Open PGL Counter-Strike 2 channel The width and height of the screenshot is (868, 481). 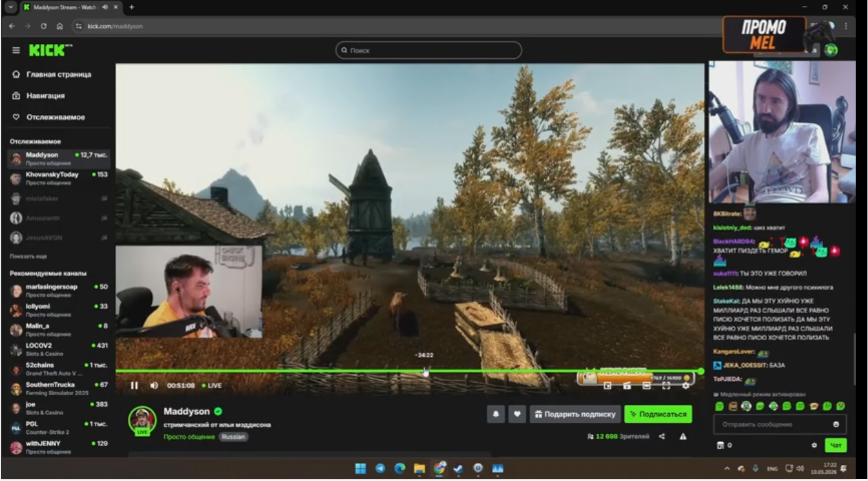tap(59, 427)
